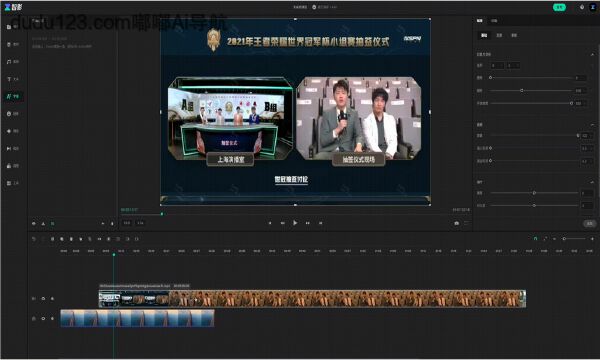Collapse the bottom properties section using its chevron
Screen dimensions: 600x360
click(x=592, y=182)
